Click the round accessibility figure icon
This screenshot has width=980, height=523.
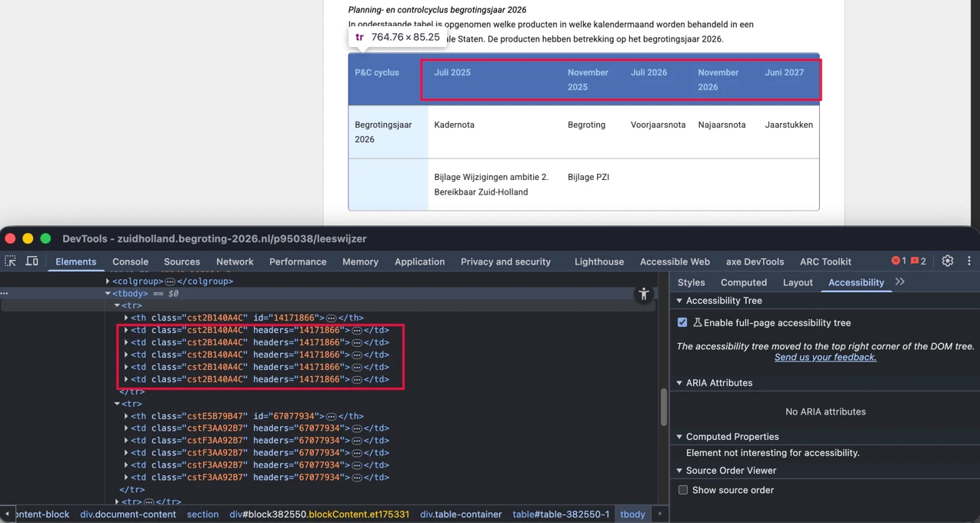(644, 294)
